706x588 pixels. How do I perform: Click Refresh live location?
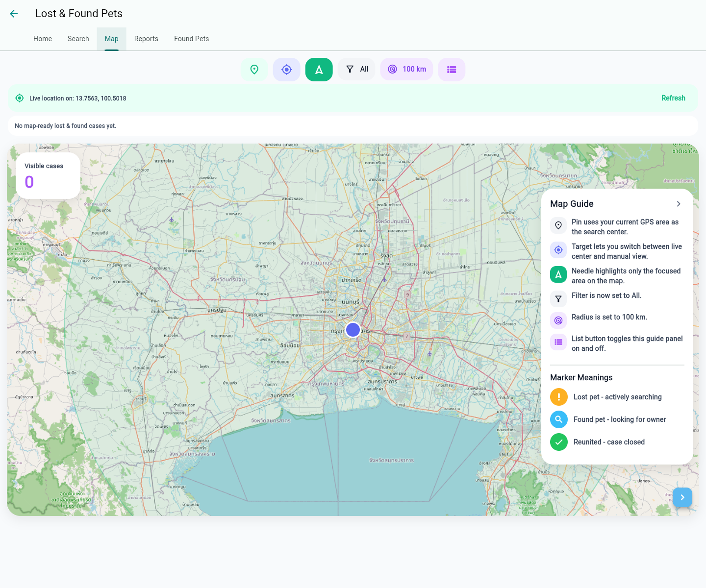click(673, 98)
